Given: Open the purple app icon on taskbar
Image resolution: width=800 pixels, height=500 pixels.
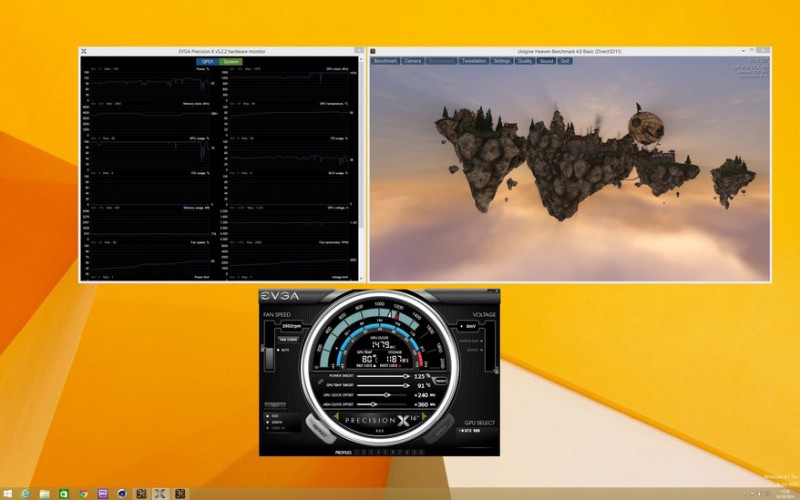Looking at the screenshot, I should coord(103,494).
